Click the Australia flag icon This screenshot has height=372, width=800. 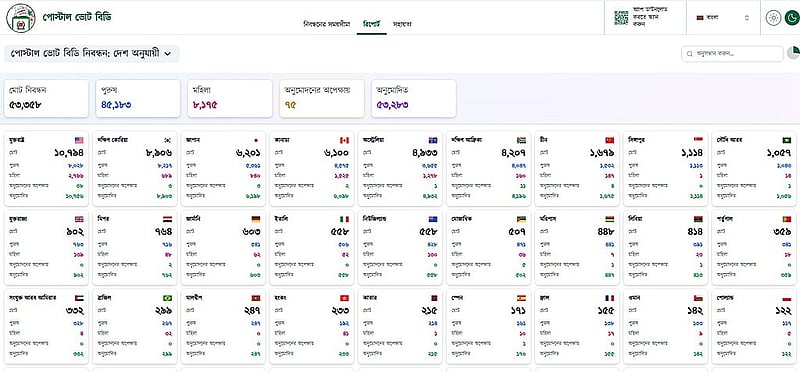(x=433, y=140)
